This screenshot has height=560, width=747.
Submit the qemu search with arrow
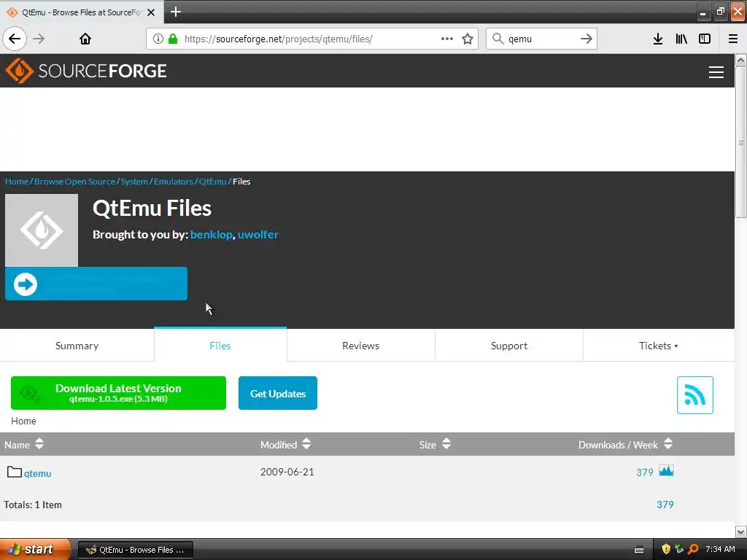click(587, 39)
